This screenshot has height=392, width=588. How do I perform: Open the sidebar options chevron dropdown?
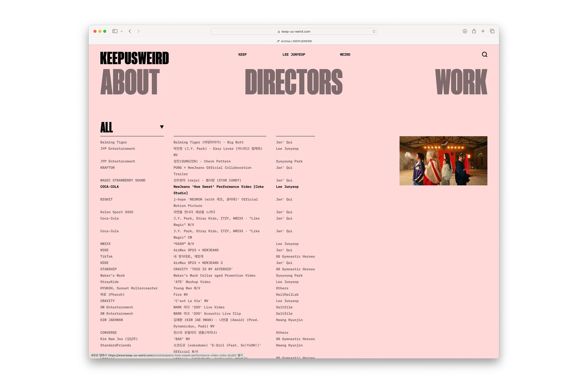point(122,32)
